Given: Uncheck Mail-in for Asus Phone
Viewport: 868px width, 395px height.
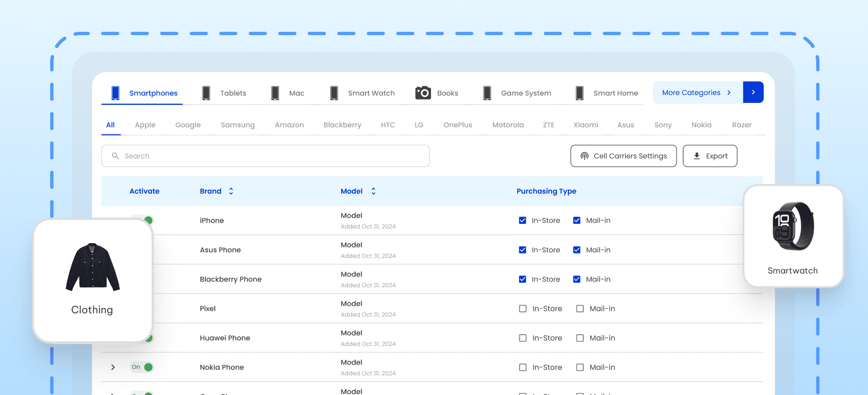Looking at the screenshot, I should point(577,250).
